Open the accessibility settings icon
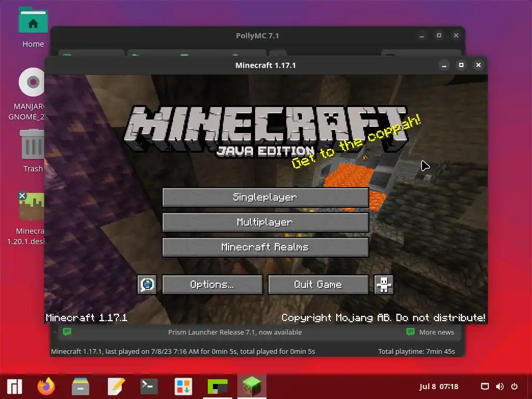The height and width of the screenshot is (399, 532). click(x=384, y=284)
